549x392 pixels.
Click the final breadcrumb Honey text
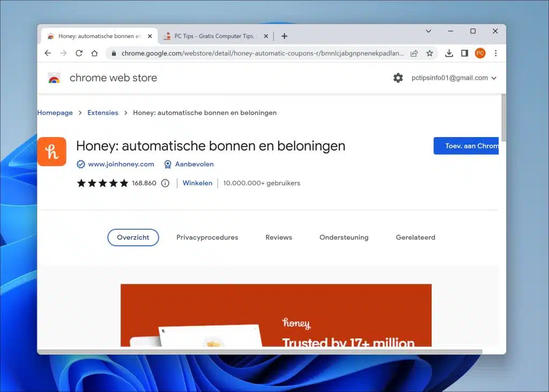pyautogui.click(x=205, y=112)
